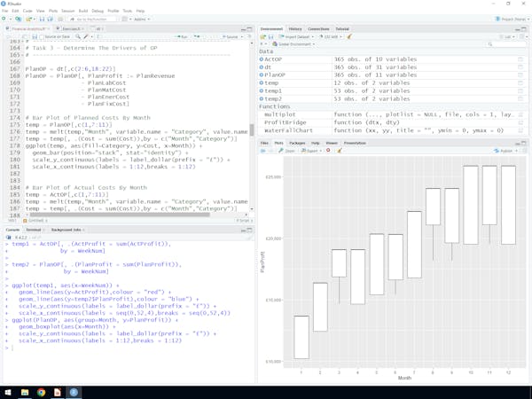Expand the PlanOP data object
Image resolution: width=532 pixels, height=399 pixels.
pyautogui.click(x=262, y=75)
